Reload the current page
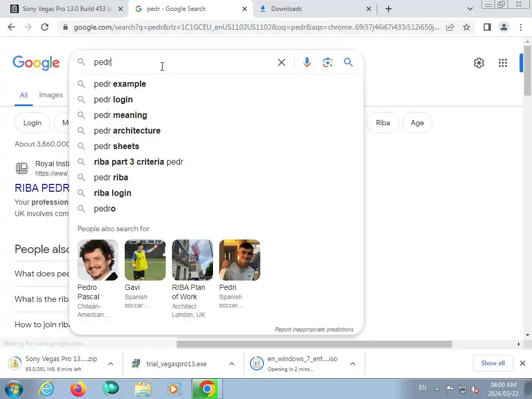Viewport: 532px width, 399px height. pyautogui.click(x=45, y=27)
